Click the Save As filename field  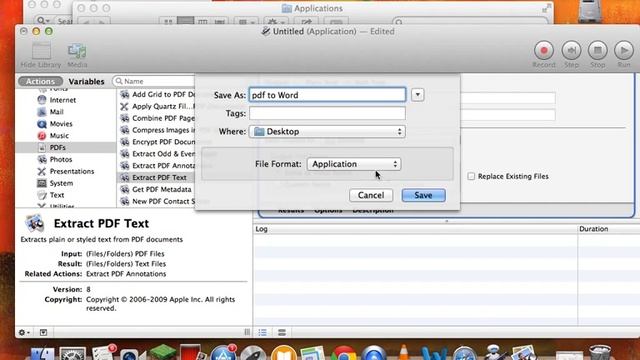[x=327, y=95]
